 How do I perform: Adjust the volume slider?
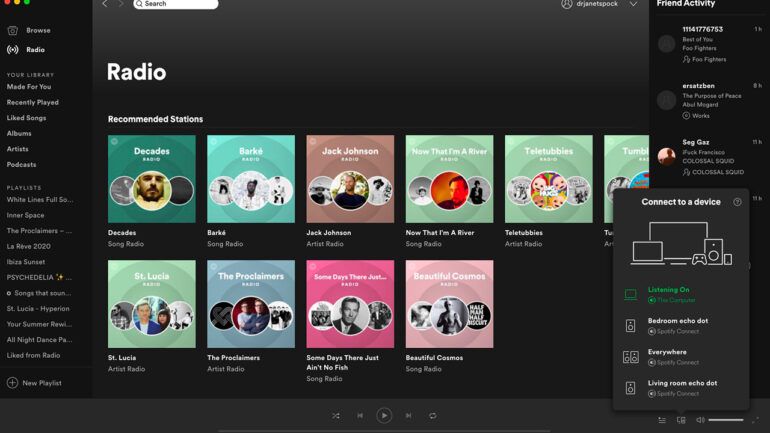point(726,420)
